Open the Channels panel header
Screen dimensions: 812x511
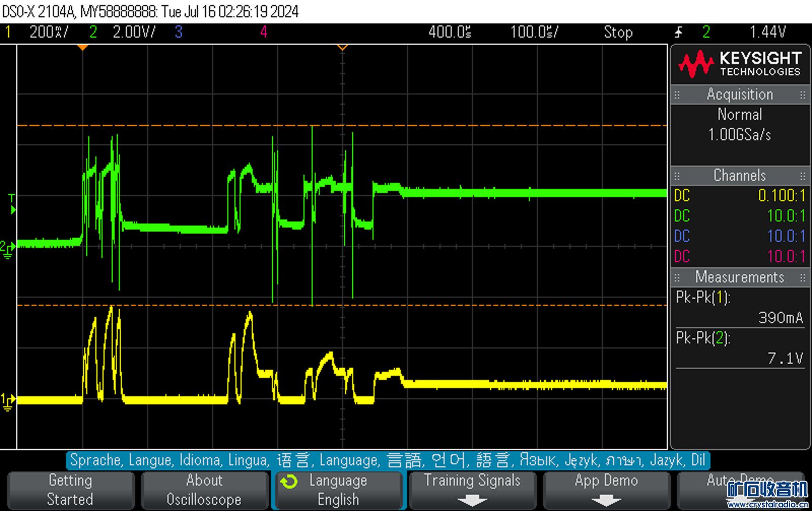[x=739, y=176]
